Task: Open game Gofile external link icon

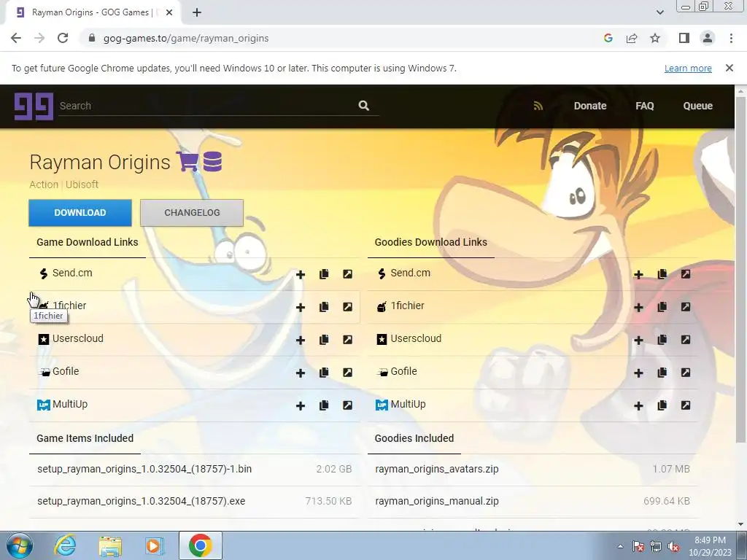Action: (x=348, y=373)
